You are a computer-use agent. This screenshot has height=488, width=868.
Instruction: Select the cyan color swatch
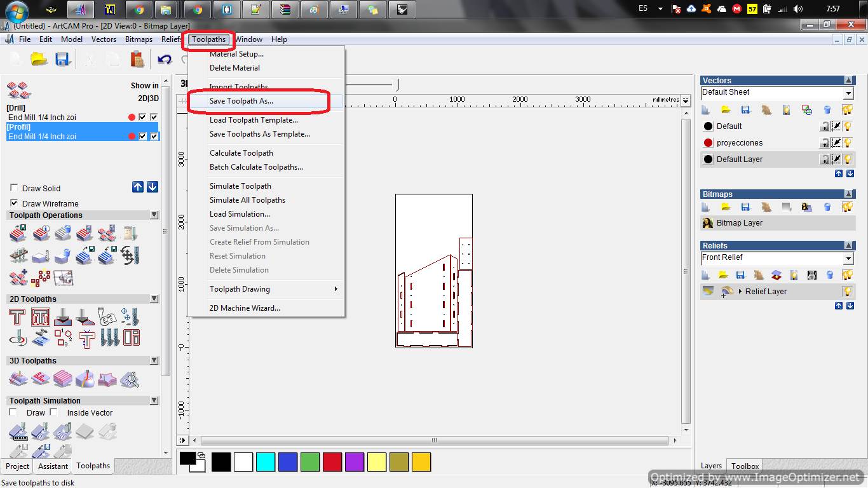(266, 462)
